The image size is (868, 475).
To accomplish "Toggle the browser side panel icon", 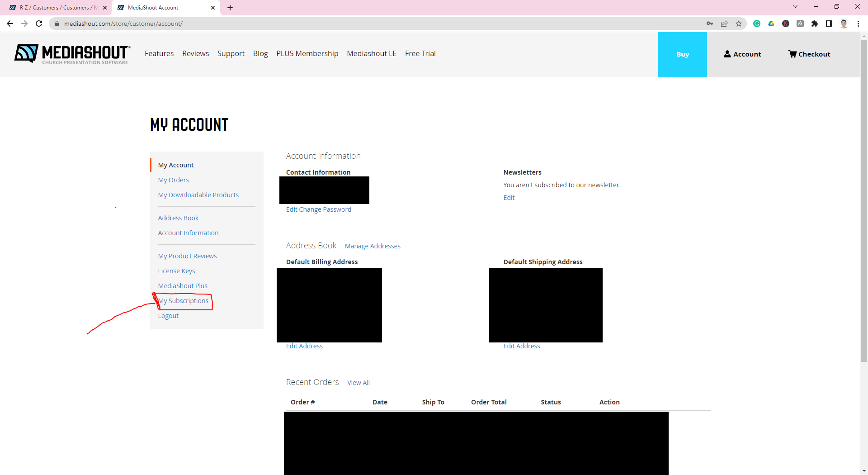I will click(829, 24).
